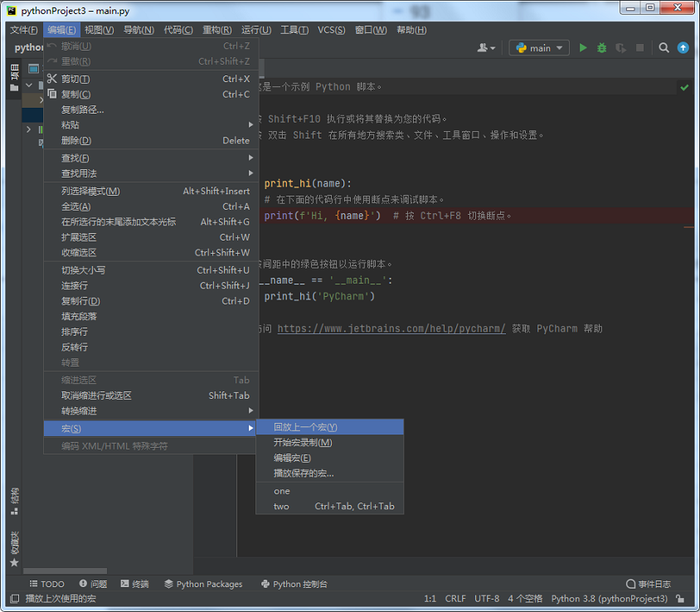Click the CRLF line separator status
This screenshot has height=612, width=700.
(455, 599)
